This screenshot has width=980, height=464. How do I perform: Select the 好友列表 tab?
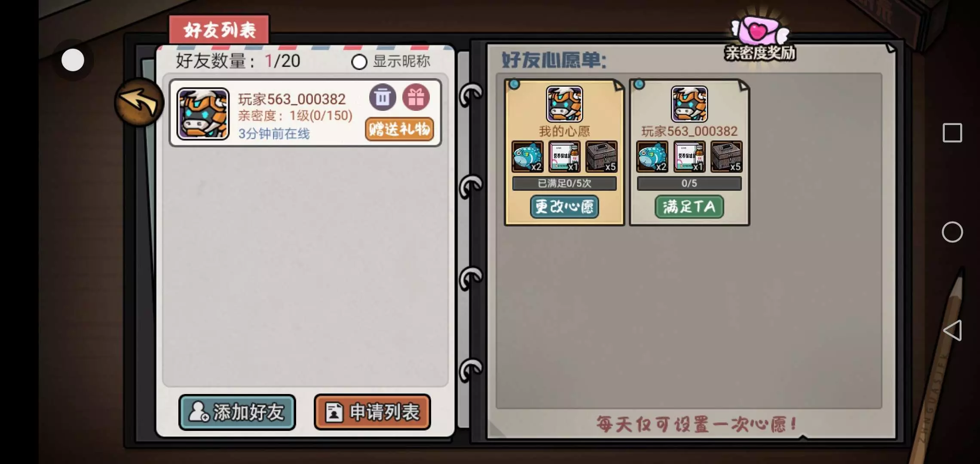click(219, 30)
